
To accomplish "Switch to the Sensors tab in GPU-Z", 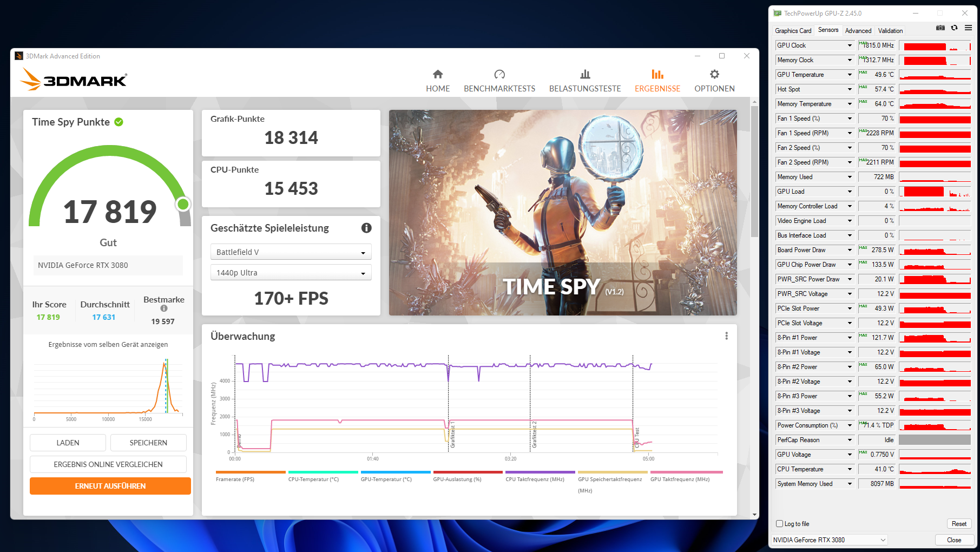I will coord(828,30).
